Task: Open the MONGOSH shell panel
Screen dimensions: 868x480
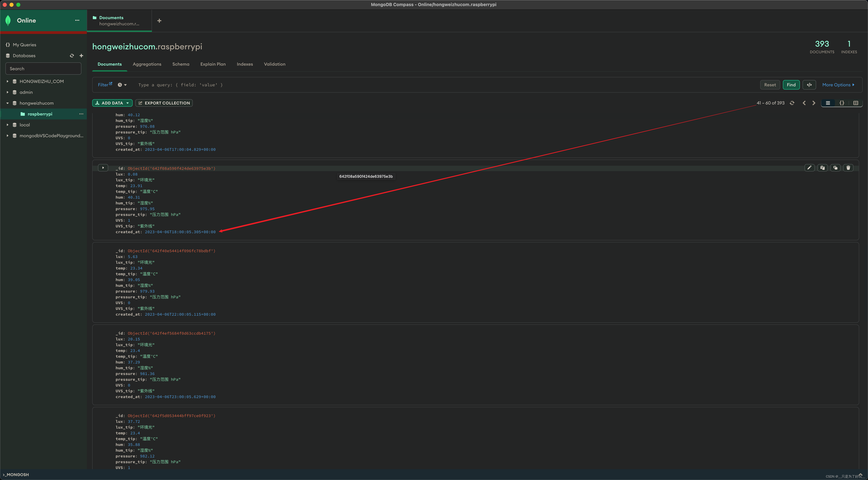Action: coord(16,475)
